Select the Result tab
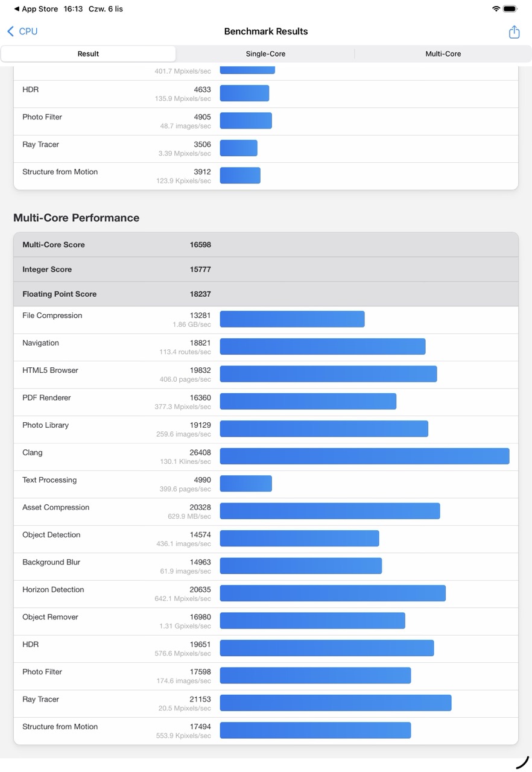This screenshot has height=772, width=532. (x=88, y=54)
